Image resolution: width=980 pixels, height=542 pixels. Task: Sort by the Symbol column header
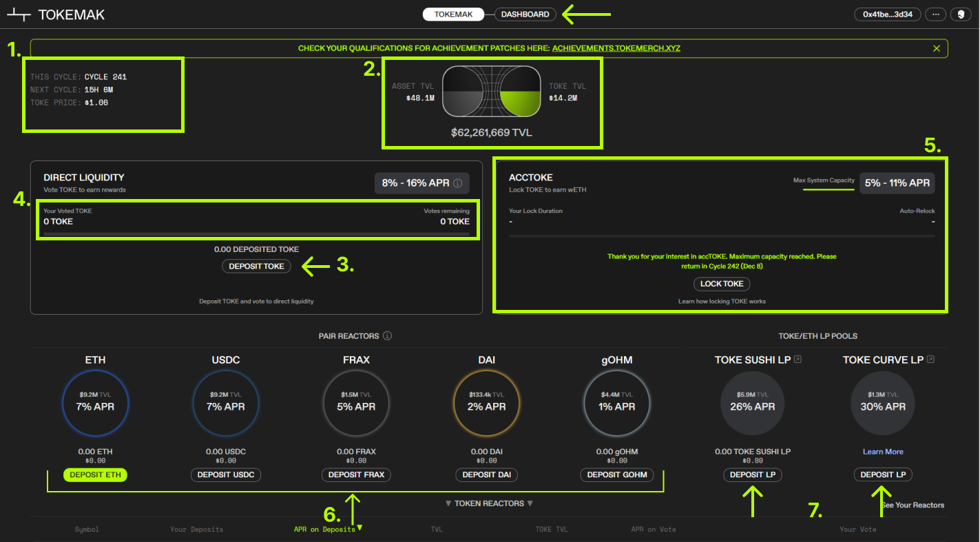87,529
